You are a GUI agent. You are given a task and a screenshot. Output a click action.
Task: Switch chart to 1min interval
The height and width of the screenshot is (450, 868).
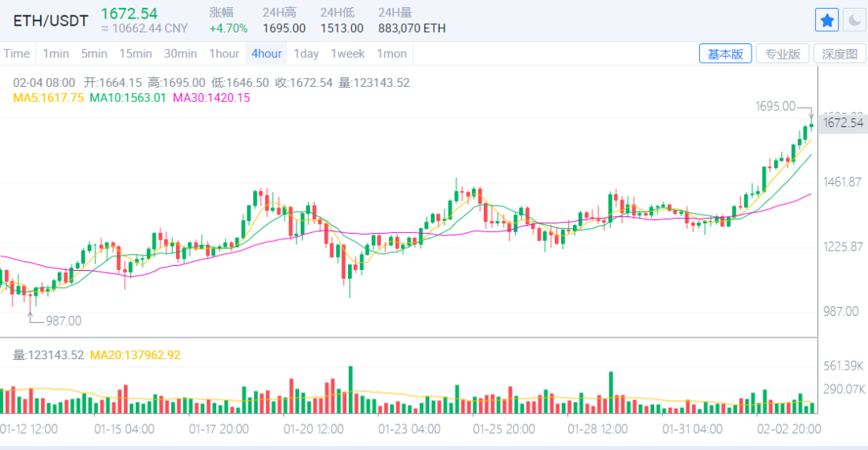pyautogui.click(x=56, y=54)
